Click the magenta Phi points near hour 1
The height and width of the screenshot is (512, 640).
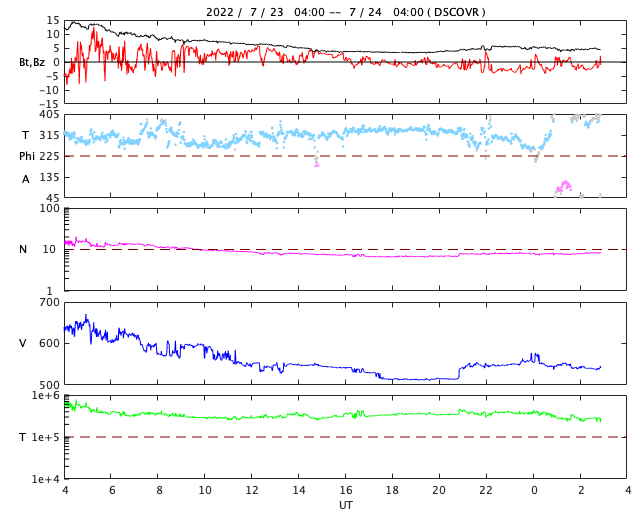(564, 187)
